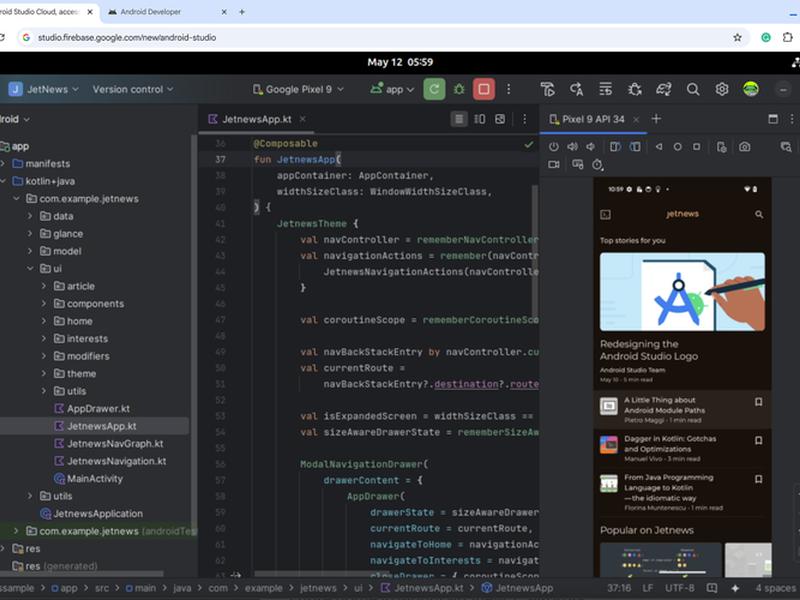The width and height of the screenshot is (800, 600).
Task: Open JetnewsNavGraph.kt file
Action: 109,444
